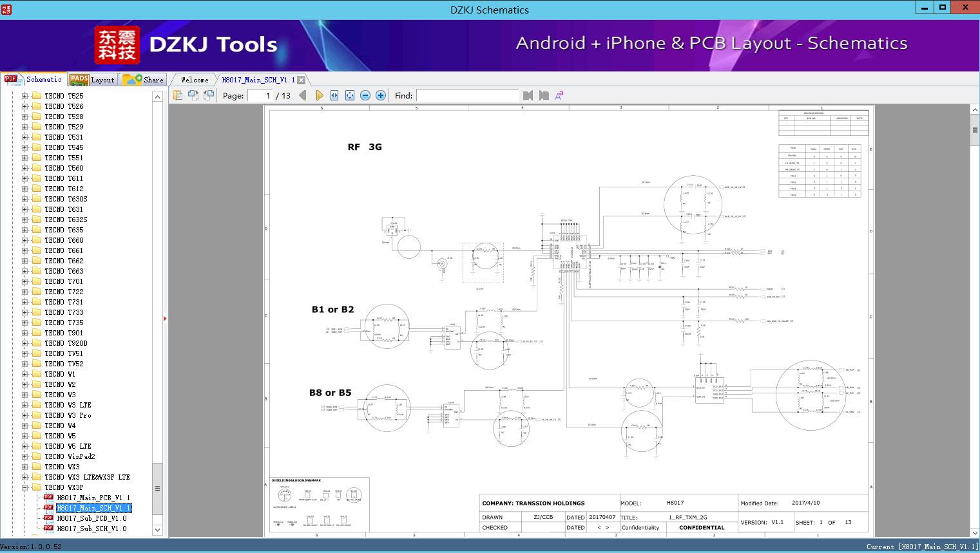Click the Find text input field

(x=467, y=95)
